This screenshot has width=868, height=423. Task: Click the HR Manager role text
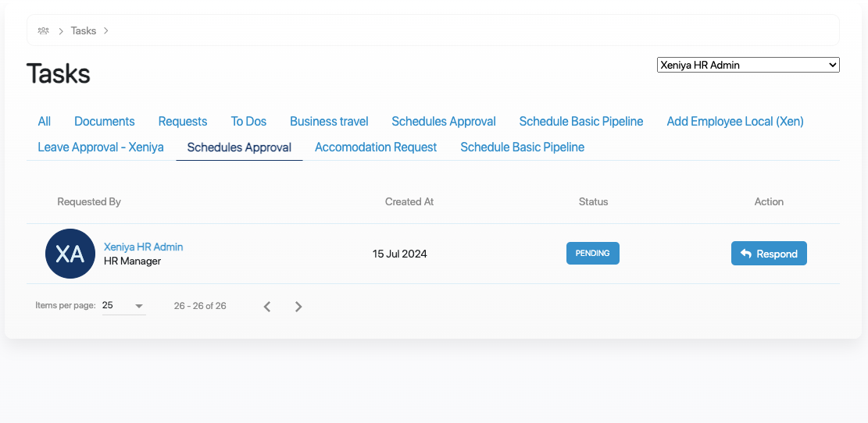tap(132, 261)
